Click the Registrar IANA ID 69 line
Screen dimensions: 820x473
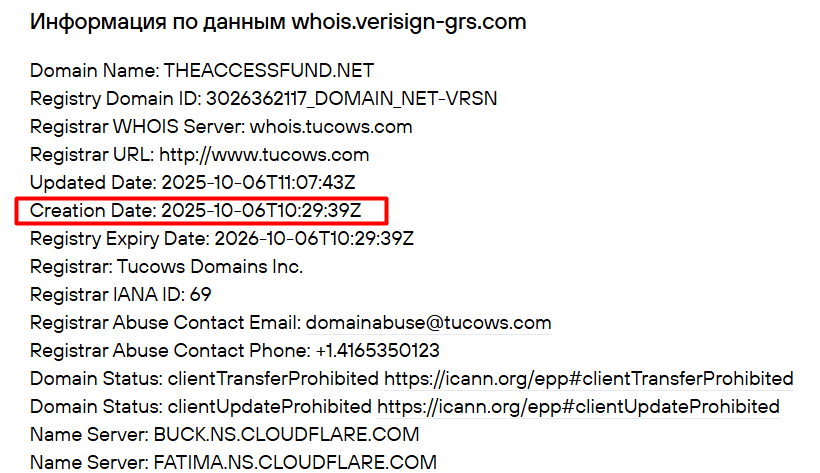(x=121, y=295)
